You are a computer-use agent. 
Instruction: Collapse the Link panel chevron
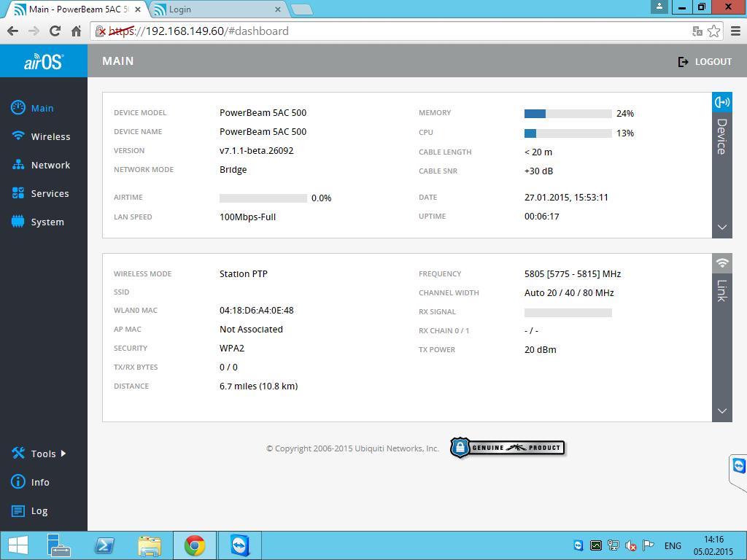(x=722, y=411)
